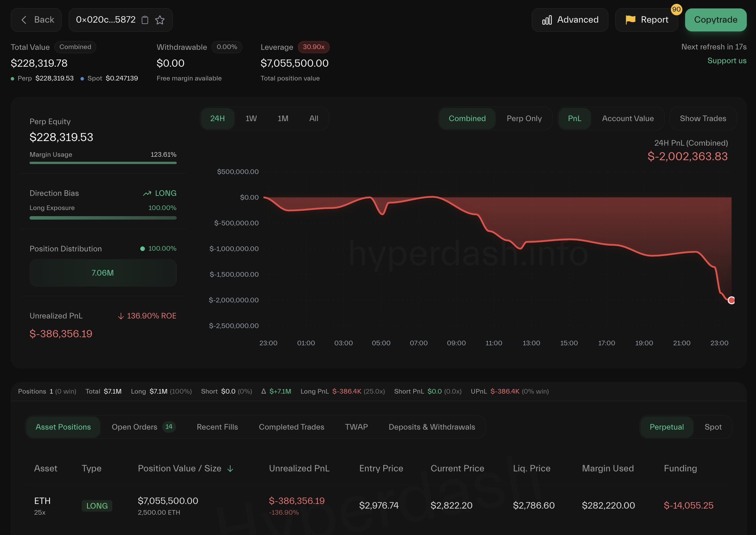Switch to Spot positions view

713,427
